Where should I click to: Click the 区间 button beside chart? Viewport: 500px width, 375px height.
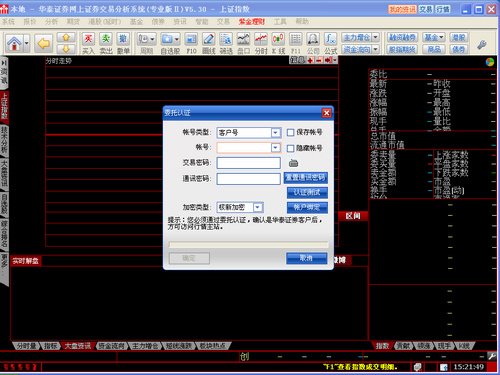click(353, 216)
